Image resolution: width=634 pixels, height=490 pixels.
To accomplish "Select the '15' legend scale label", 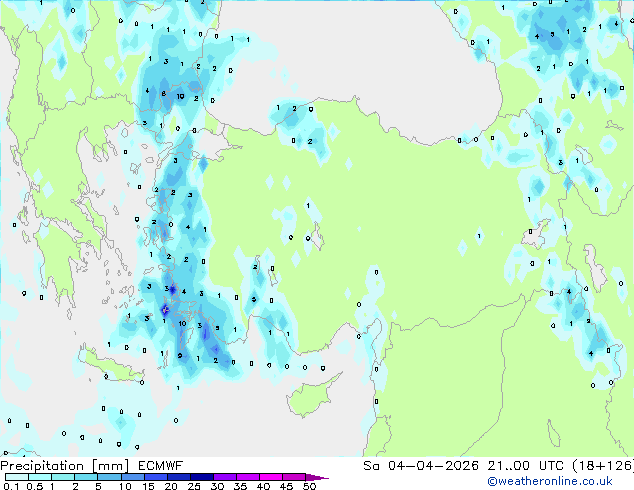I will pos(148,486).
